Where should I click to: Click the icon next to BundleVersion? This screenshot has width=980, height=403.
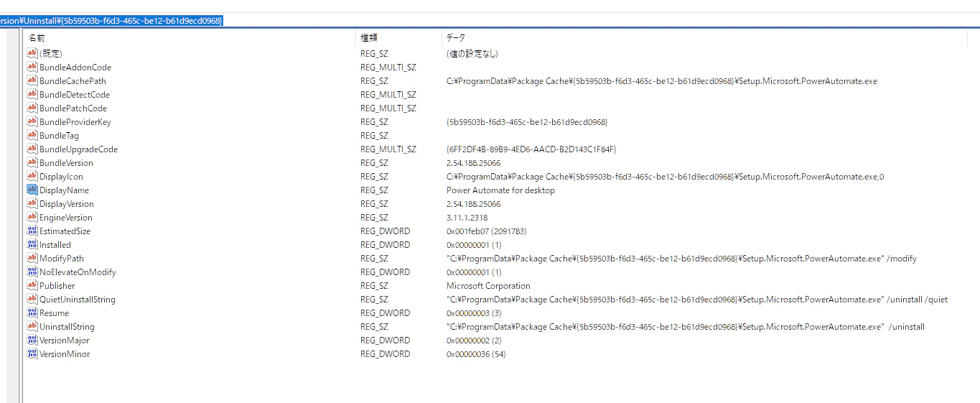click(32, 162)
